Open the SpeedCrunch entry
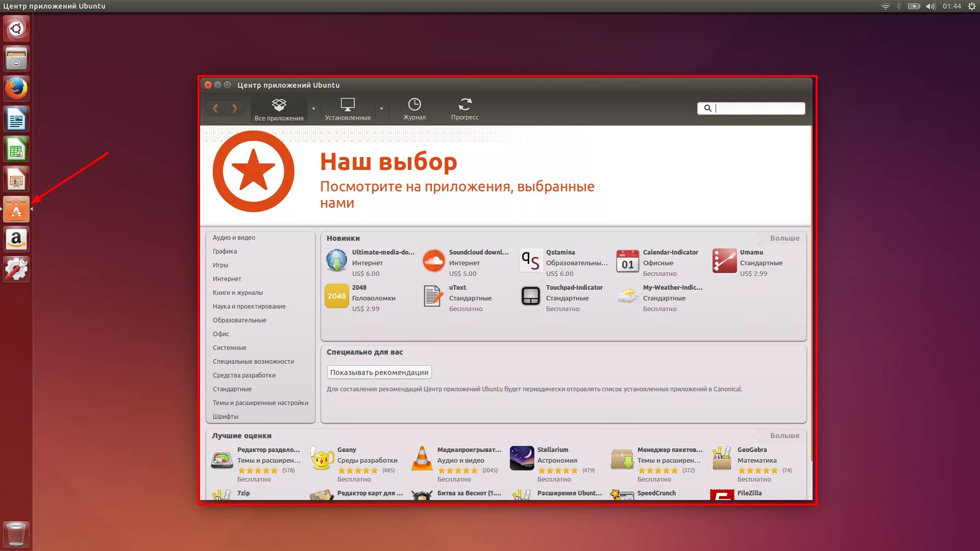 (656, 493)
